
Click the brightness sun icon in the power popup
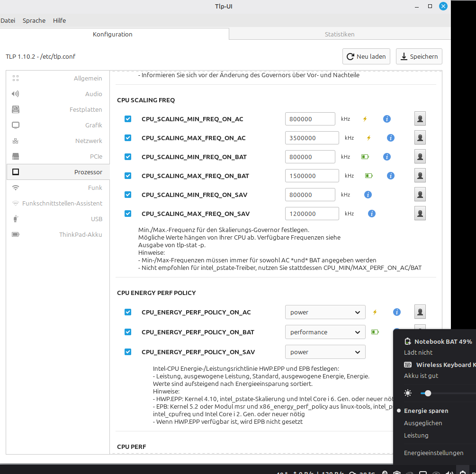click(x=408, y=394)
